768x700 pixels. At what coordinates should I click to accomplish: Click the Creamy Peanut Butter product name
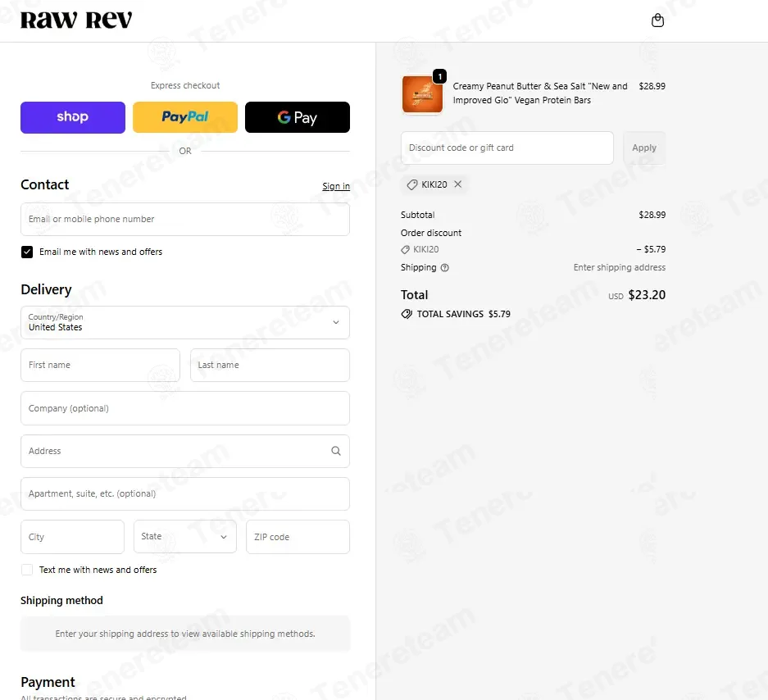click(540, 93)
